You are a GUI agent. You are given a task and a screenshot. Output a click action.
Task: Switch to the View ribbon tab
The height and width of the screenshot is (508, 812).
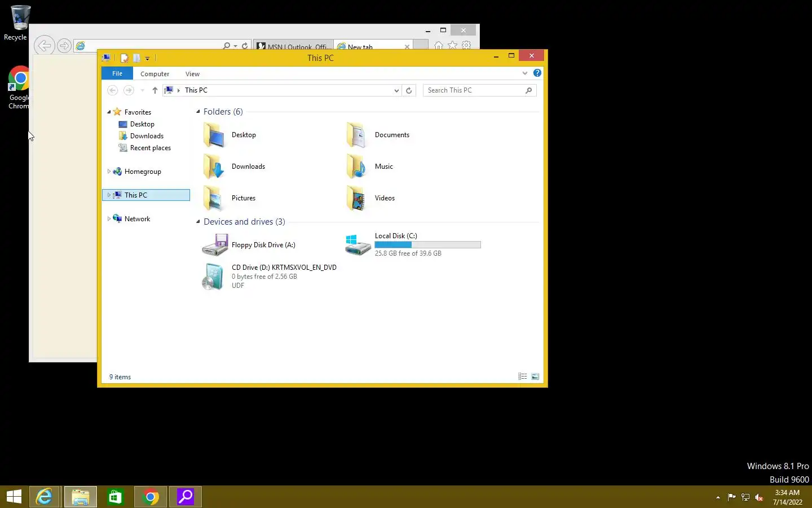[192, 74]
